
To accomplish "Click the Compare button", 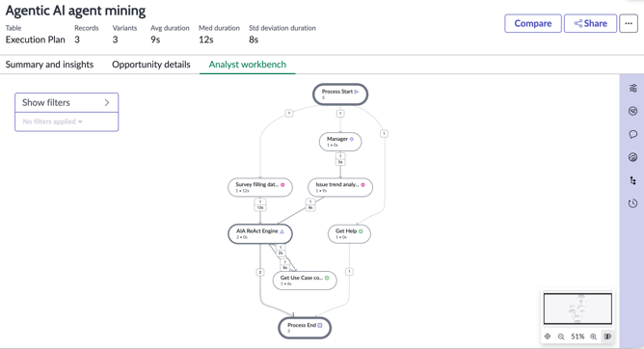I will pos(533,23).
